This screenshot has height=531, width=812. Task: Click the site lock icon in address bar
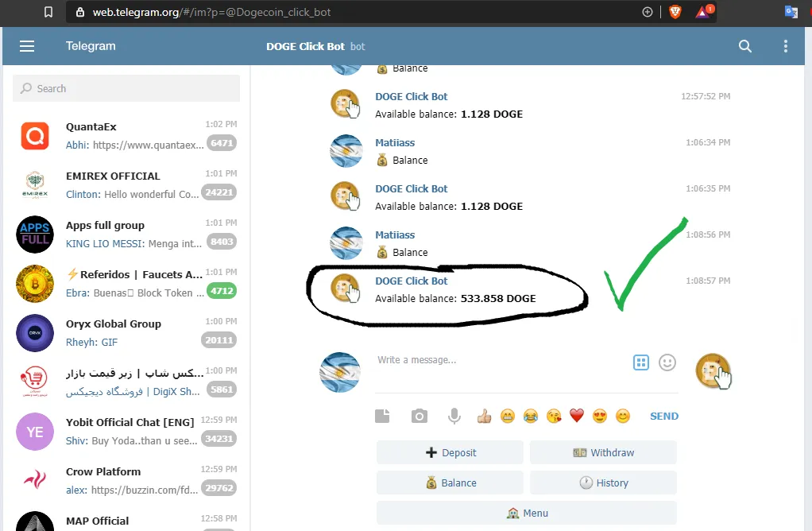(80, 12)
